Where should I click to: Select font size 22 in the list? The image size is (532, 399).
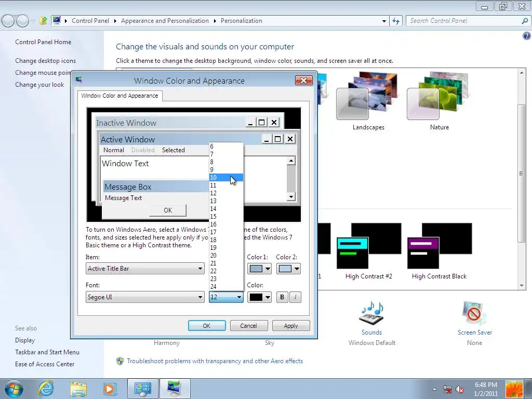coord(226,271)
